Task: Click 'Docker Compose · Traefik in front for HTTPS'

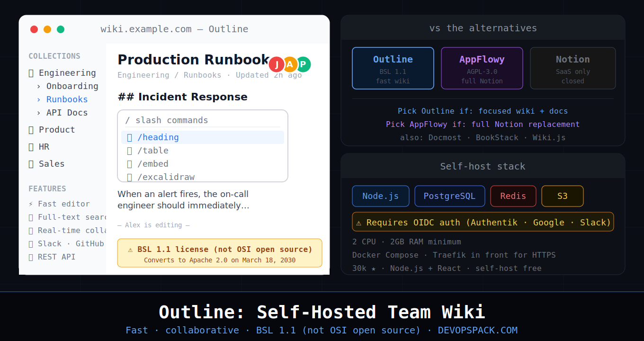Action: click(454, 255)
